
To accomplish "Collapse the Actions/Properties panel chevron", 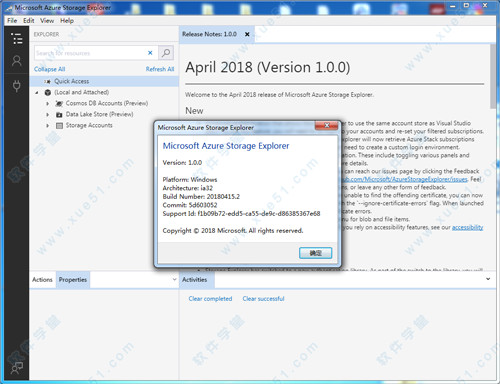I will tap(174, 279).
